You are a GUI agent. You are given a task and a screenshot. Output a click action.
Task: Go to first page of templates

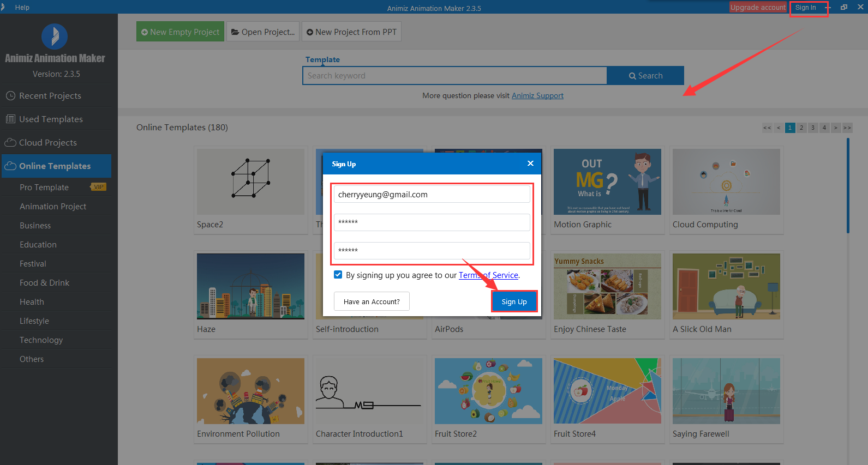[767, 128]
